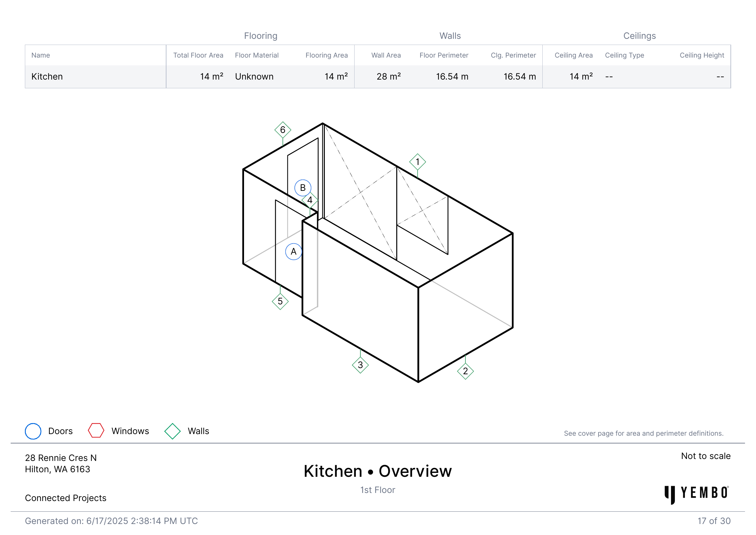The width and height of the screenshot is (756, 535).
Task: Click the Flooring Area column header
Action: pos(327,55)
